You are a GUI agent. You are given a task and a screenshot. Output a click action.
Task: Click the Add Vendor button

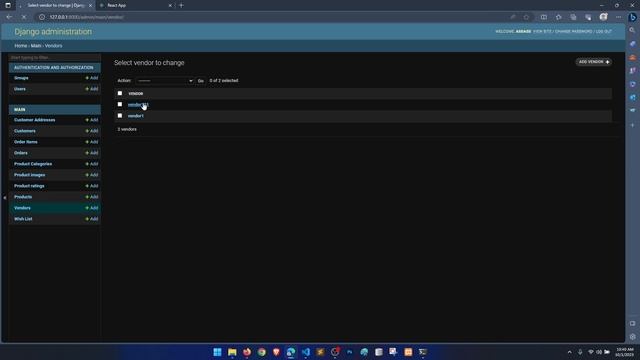(593, 62)
